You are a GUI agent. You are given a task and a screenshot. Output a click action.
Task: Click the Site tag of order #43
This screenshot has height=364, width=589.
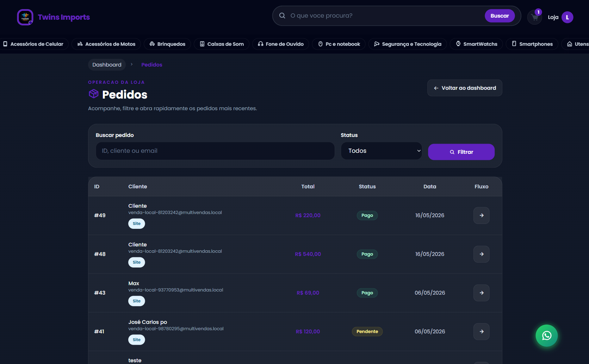pyautogui.click(x=137, y=301)
